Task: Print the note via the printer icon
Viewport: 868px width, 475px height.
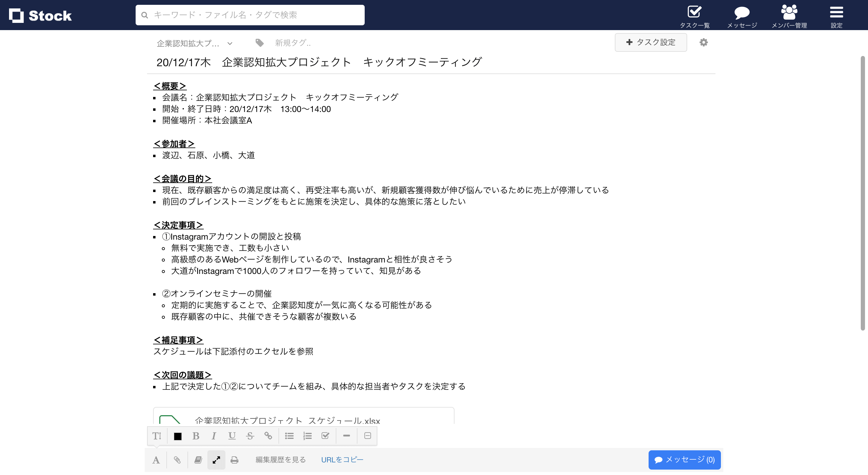Action: [x=234, y=460]
